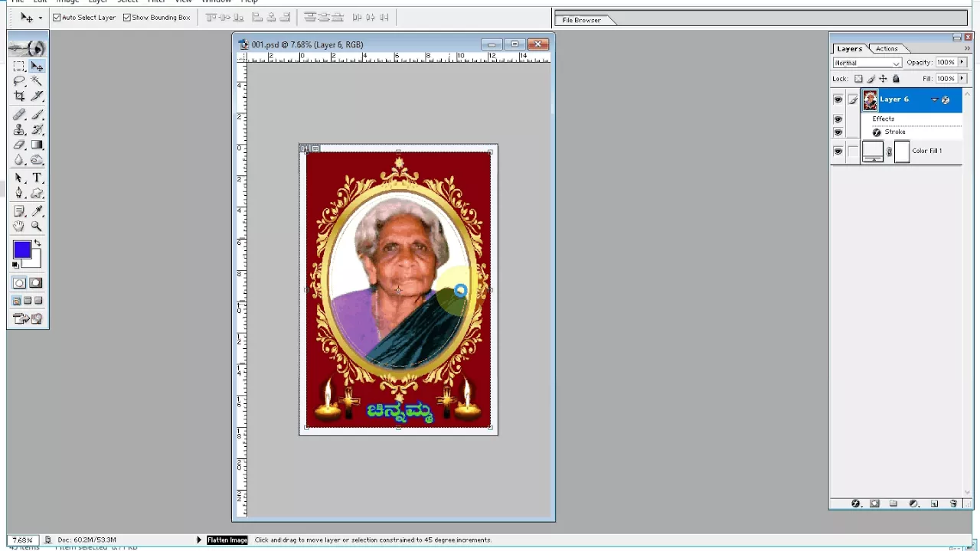The image size is (980, 551).
Task: Select the Zoom tool
Action: [37, 227]
